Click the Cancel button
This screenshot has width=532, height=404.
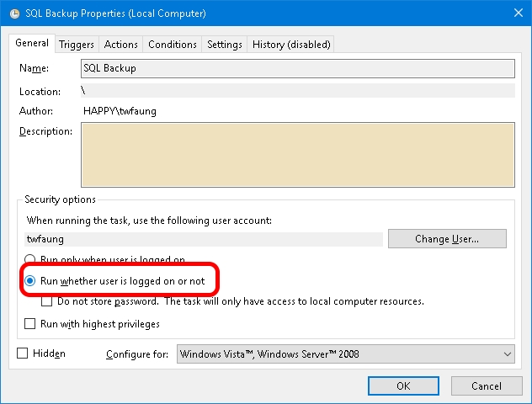(x=487, y=385)
